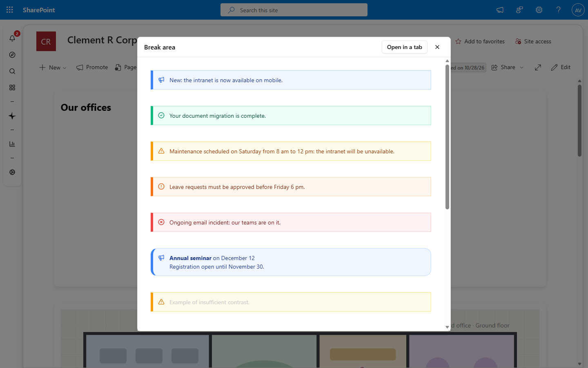Viewport: 588px width, 368px height.
Task: Click the "Our offices" heading
Action: point(86,108)
